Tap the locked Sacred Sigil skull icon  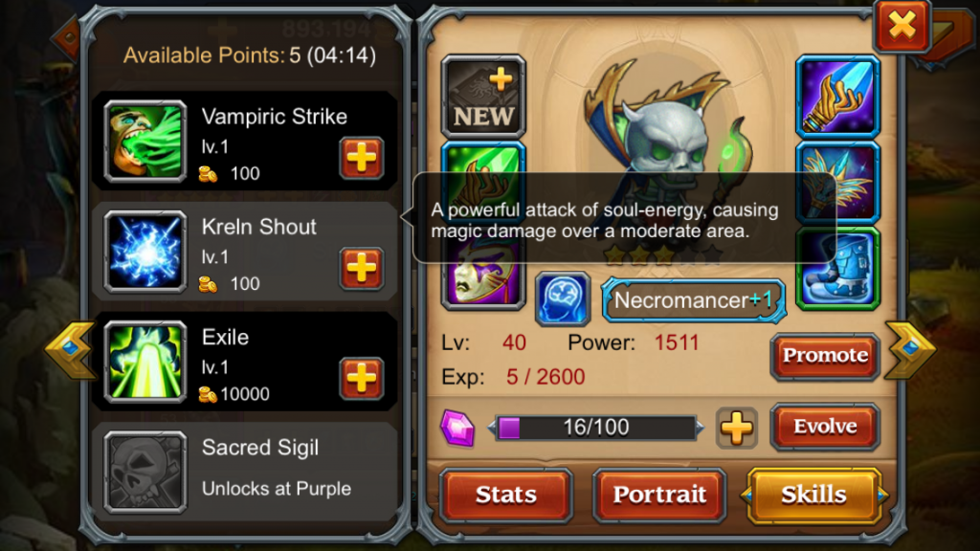tap(145, 473)
